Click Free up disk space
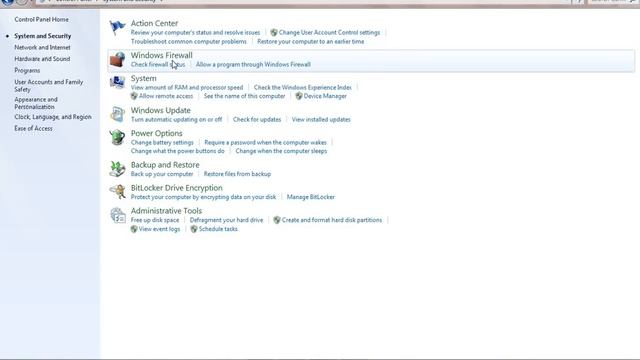The width and height of the screenshot is (640, 360). click(x=155, y=220)
